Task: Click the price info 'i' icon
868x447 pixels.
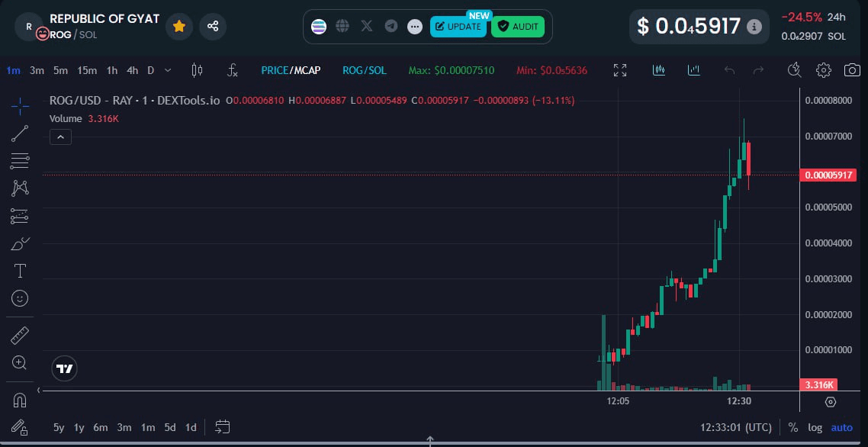Action: click(754, 27)
